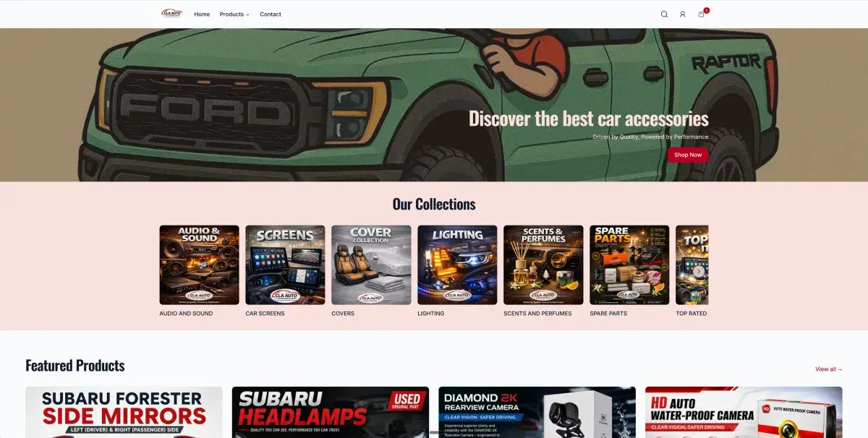Go to the Home page
This screenshot has width=868, height=438.
point(202,14)
